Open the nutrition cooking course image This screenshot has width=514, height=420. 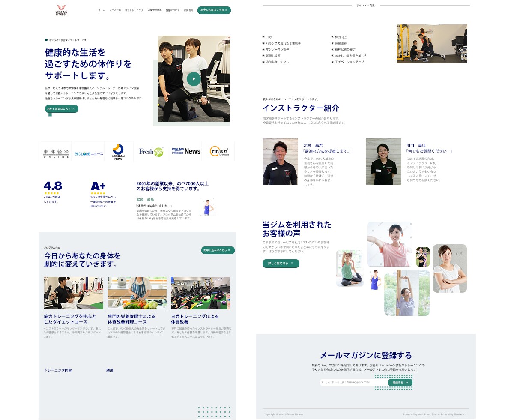pyautogui.click(x=137, y=293)
